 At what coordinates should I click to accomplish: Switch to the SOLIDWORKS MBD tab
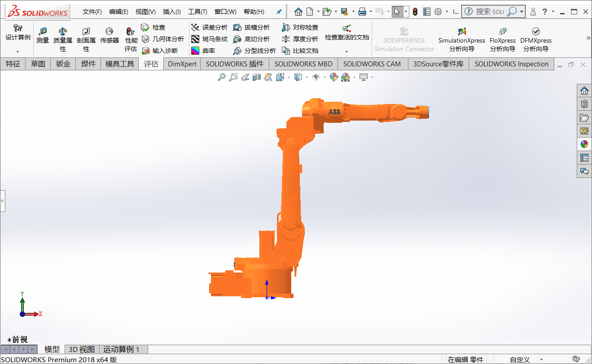click(303, 64)
